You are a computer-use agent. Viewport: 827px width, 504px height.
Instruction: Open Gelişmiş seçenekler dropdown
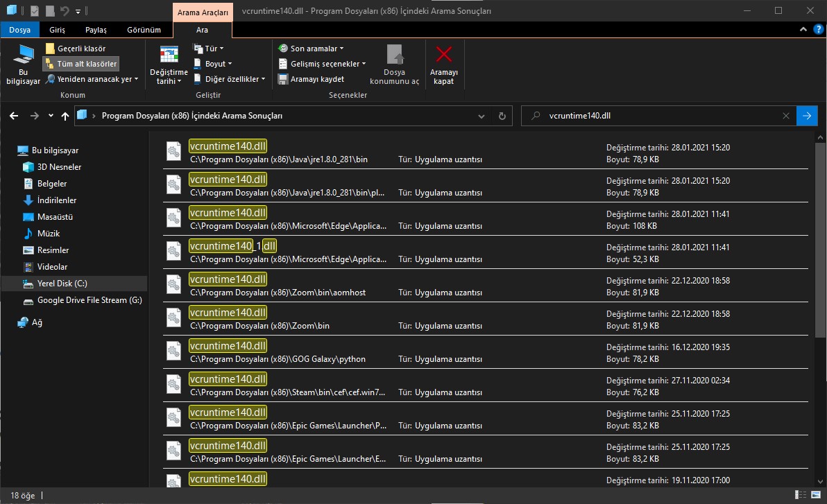pyautogui.click(x=322, y=64)
